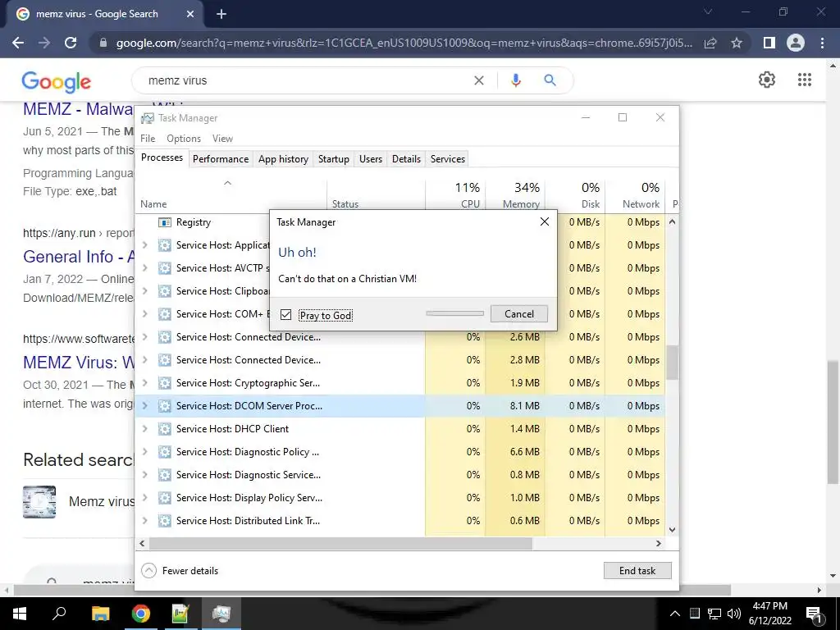
Task: Click the share page icon in address bar
Action: (710, 43)
